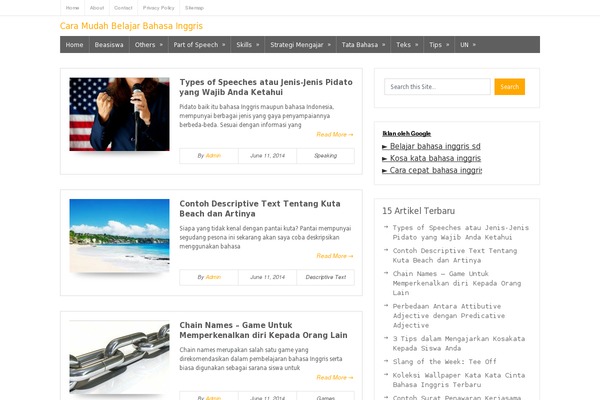Read More on Chain Names post
The height and width of the screenshot is (400, 600).
click(x=335, y=377)
